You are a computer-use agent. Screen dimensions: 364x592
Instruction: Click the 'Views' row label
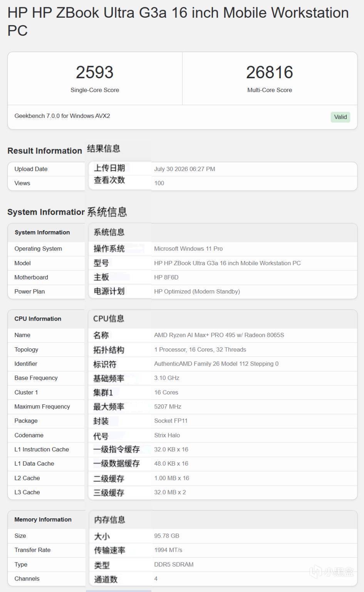coord(22,183)
